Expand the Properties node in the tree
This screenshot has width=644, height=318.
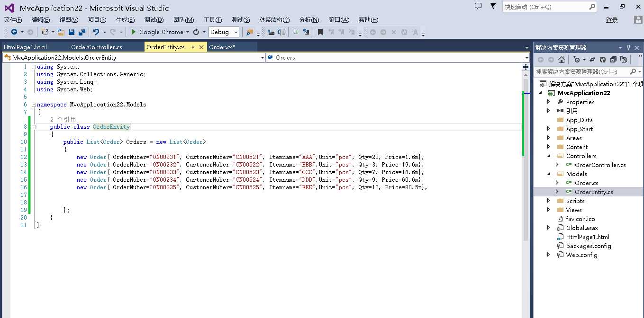pos(549,102)
